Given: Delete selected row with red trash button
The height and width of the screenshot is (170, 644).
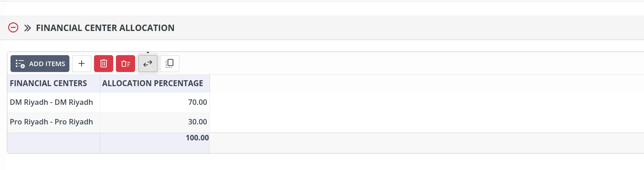Looking at the screenshot, I should pyautogui.click(x=104, y=64).
